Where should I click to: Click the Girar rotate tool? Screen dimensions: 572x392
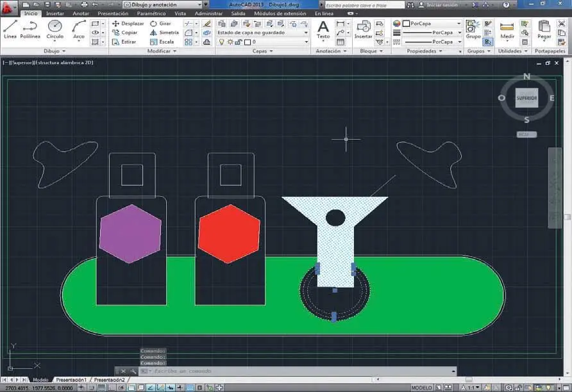[x=160, y=23]
